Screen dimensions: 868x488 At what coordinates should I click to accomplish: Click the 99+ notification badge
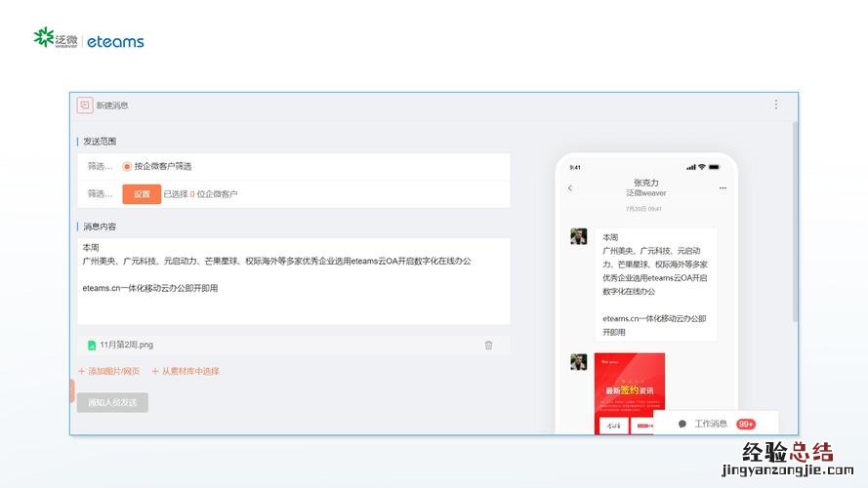click(746, 424)
